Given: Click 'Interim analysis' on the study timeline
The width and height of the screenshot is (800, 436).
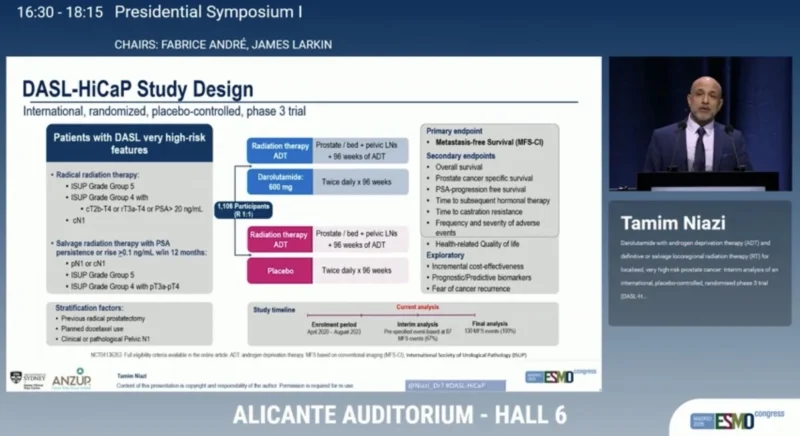Looking at the screenshot, I should point(417,324).
